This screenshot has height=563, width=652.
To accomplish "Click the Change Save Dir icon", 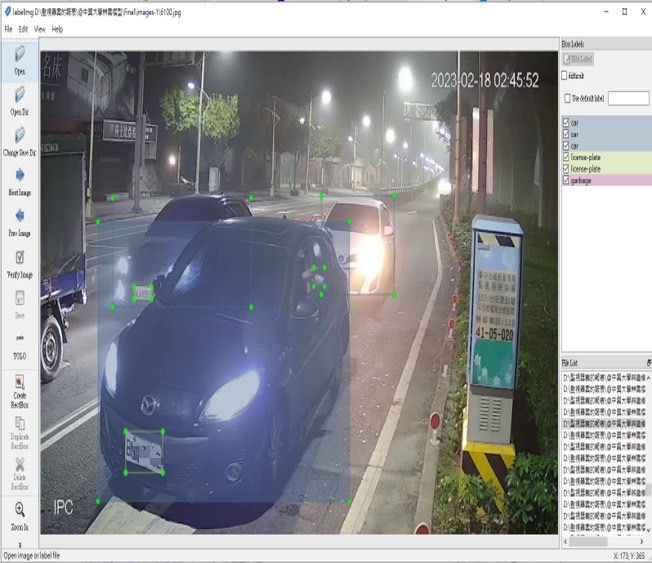I will coord(20,135).
